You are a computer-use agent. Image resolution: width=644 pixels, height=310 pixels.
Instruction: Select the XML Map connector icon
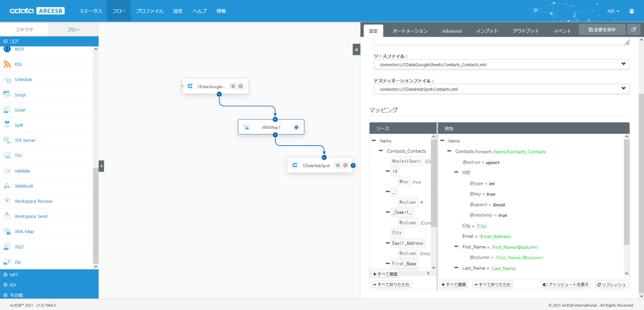click(7, 232)
